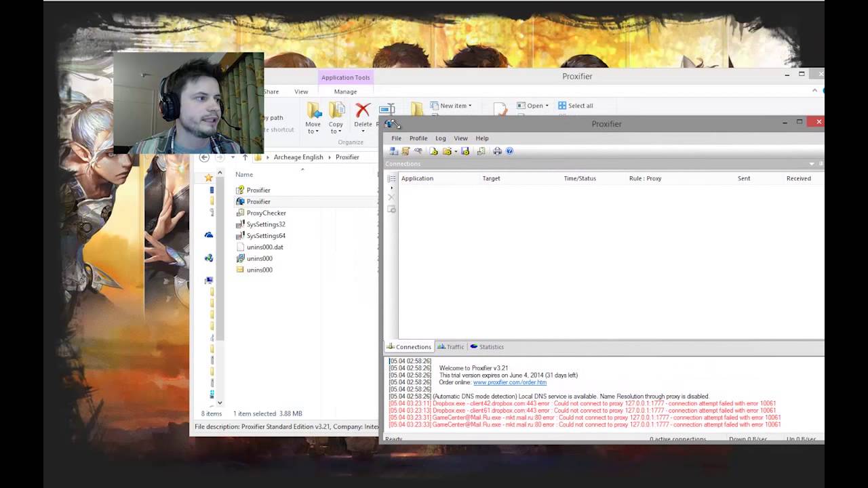This screenshot has height=488, width=868.
Task: Click the Favorites star in Explorer sidebar
Action: click(x=209, y=178)
